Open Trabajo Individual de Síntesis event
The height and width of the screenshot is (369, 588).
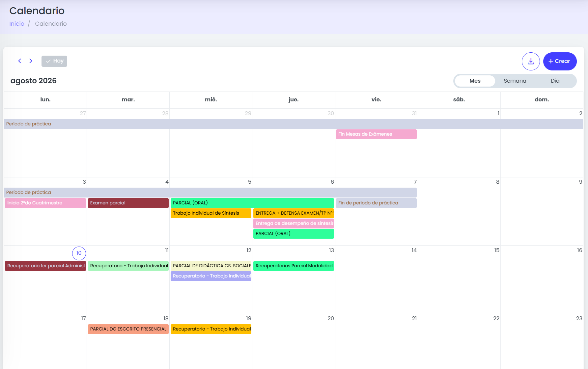pyautogui.click(x=211, y=213)
